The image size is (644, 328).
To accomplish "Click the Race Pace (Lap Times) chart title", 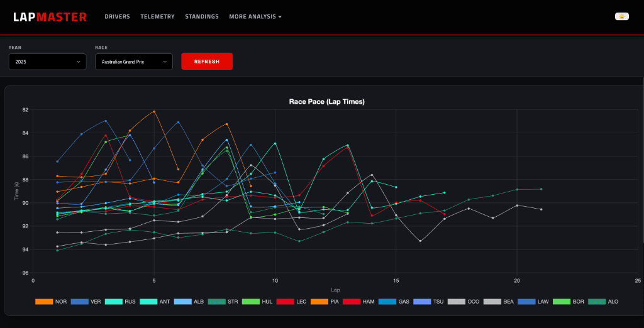I will pos(326,101).
